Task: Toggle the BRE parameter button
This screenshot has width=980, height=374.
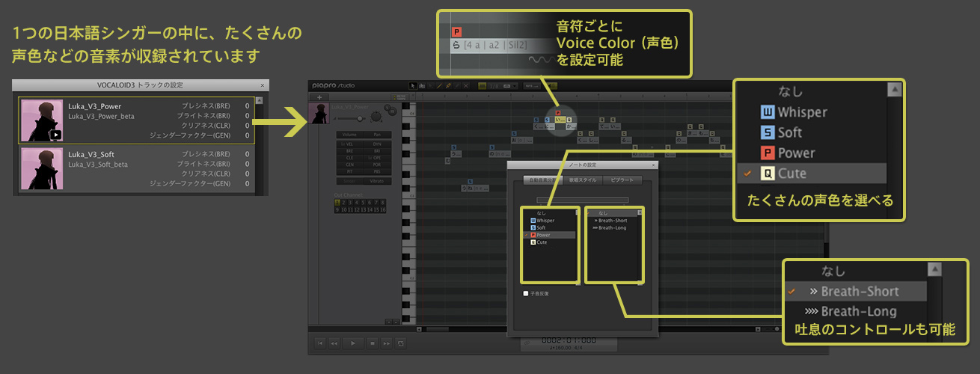Action: point(350,151)
